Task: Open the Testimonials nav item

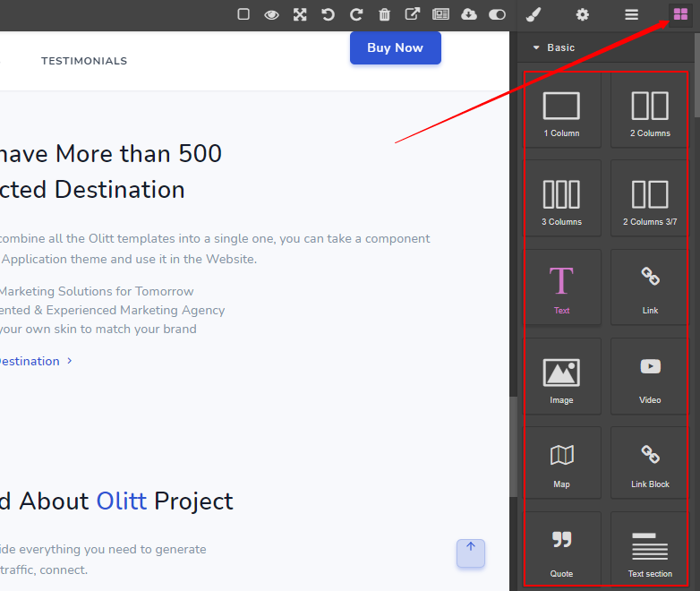Action: tap(84, 61)
